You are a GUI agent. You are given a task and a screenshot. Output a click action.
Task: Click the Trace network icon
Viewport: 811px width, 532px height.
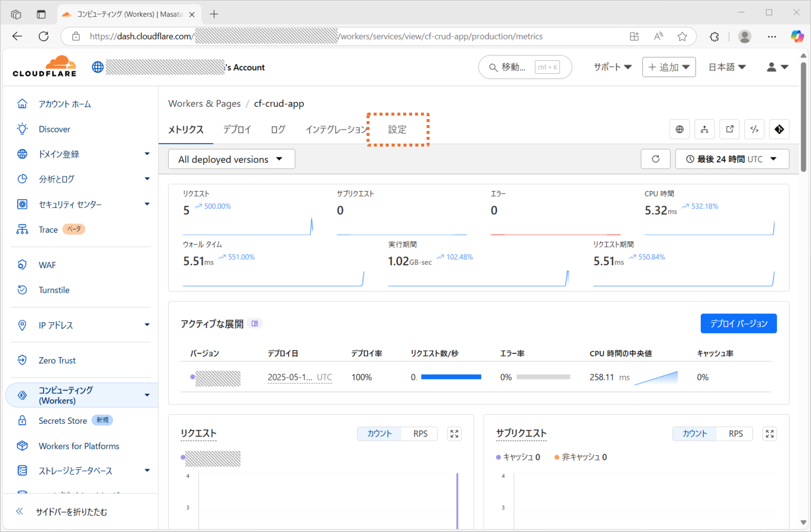(x=22, y=229)
